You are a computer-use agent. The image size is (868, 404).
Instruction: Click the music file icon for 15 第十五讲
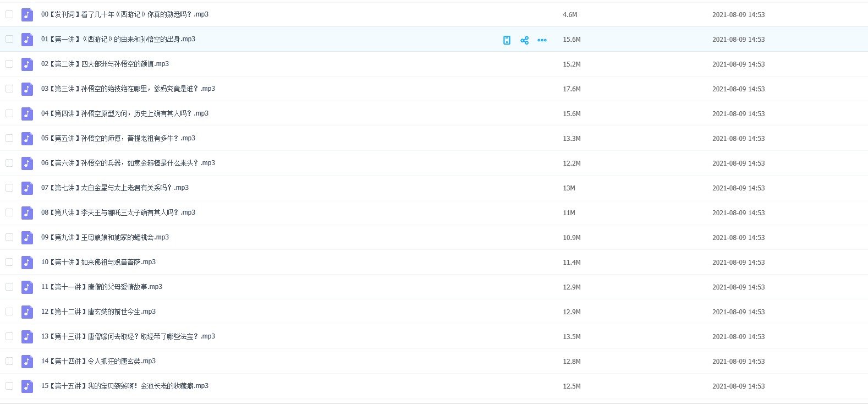click(x=27, y=386)
